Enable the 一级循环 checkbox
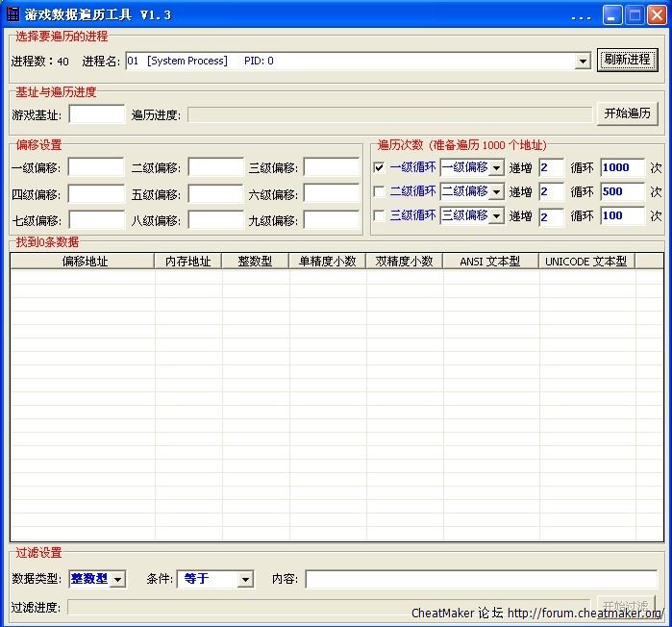The width and height of the screenshot is (672, 627). 379,167
